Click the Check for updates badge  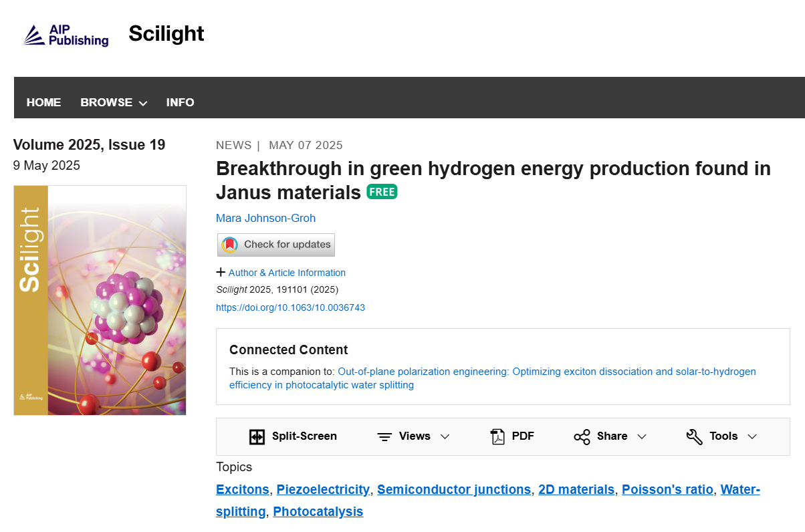pyautogui.click(x=276, y=245)
